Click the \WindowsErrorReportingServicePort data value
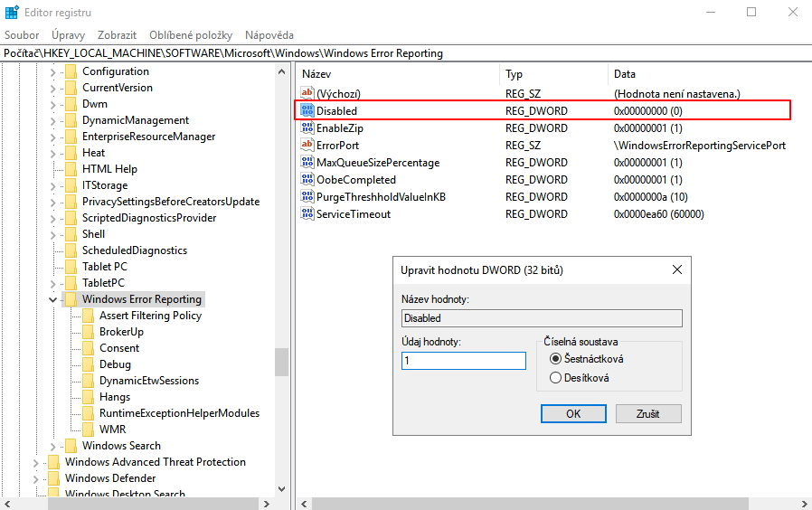This screenshot has width=812, height=510. (700, 145)
